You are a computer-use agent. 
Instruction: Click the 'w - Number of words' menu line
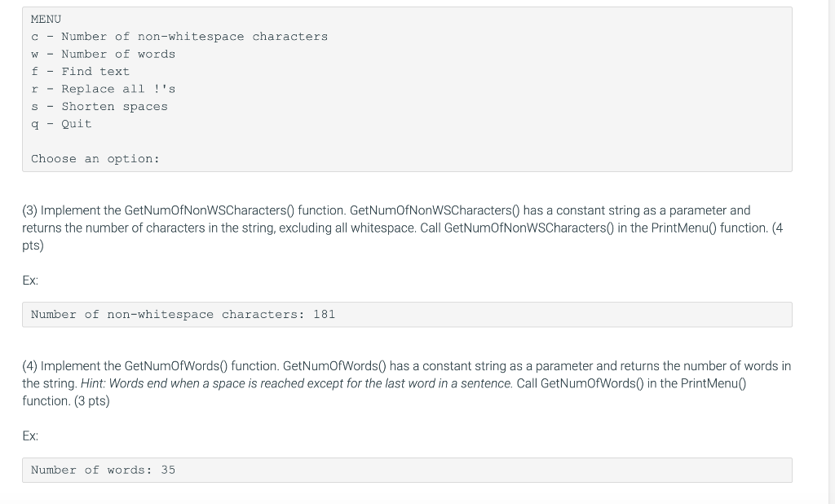click(104, 55)
